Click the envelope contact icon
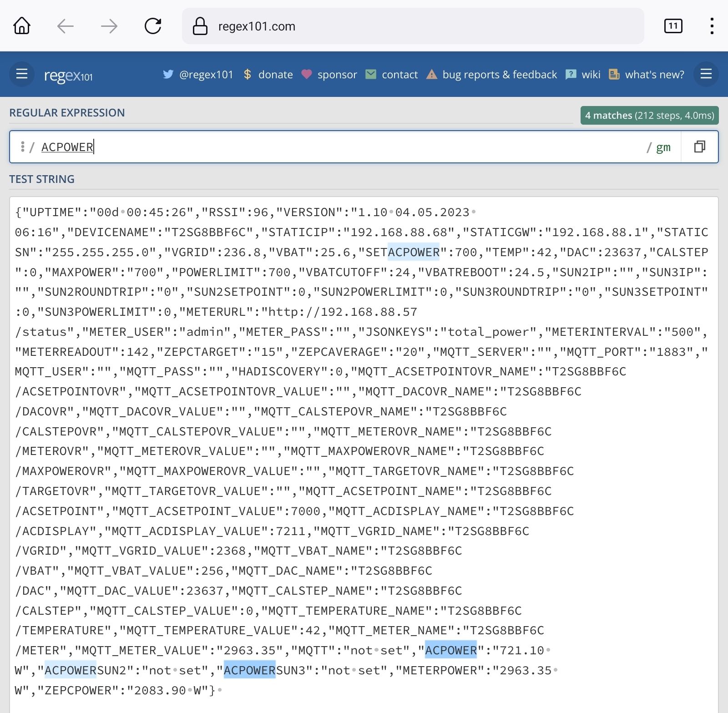This screenshot has width=728, height=713. pyautogui.click(x=371, y=74)
